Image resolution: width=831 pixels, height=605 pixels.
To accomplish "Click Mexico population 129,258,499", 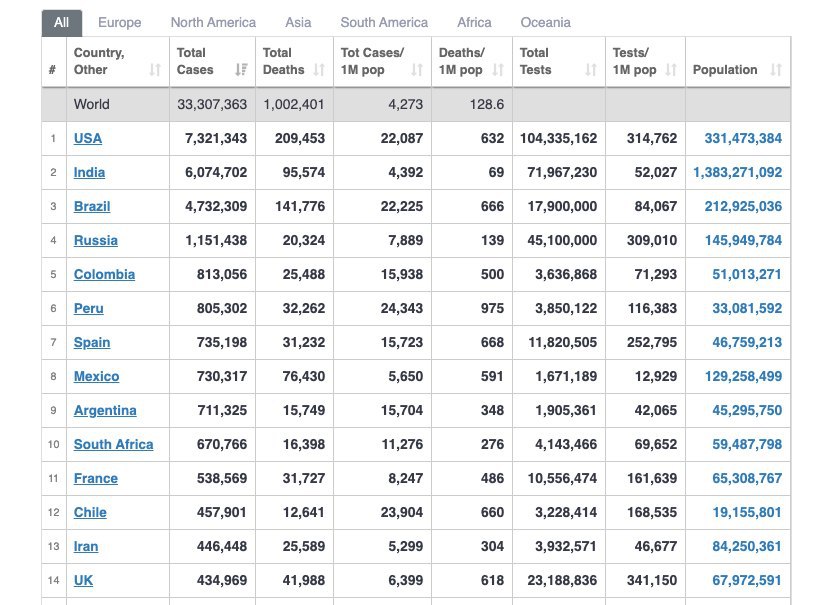I will coord(743,377).
